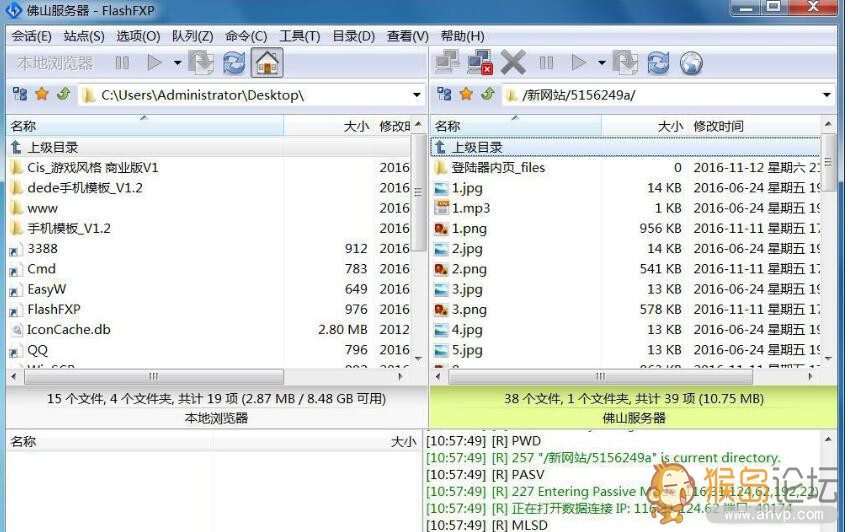Open the 队列(Z) menu
849x532 pixels.
192,36
